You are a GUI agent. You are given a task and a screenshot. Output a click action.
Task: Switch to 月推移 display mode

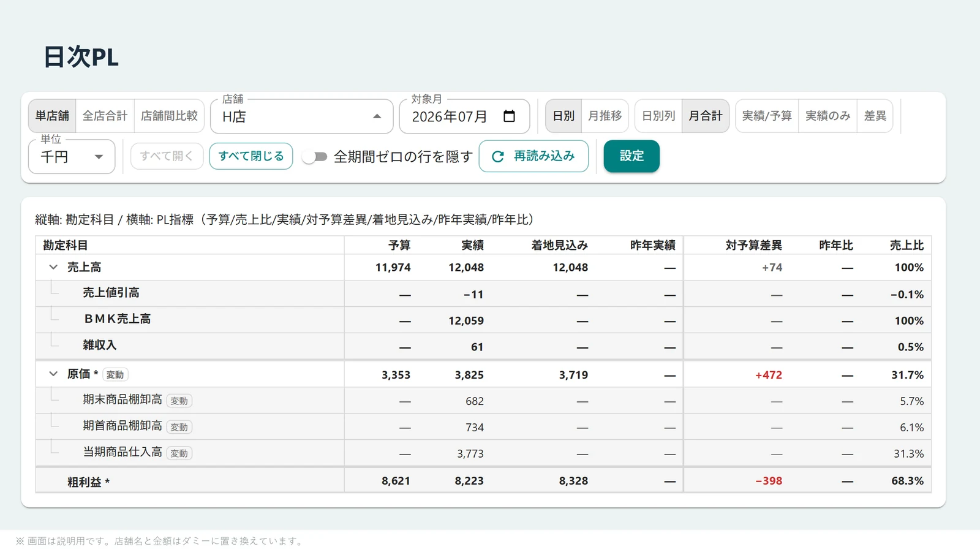605,116
